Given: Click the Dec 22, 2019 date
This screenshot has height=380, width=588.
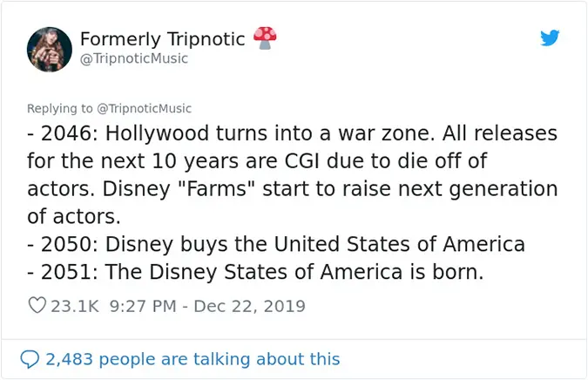Looking at the screenshot, I should (249, 306).
